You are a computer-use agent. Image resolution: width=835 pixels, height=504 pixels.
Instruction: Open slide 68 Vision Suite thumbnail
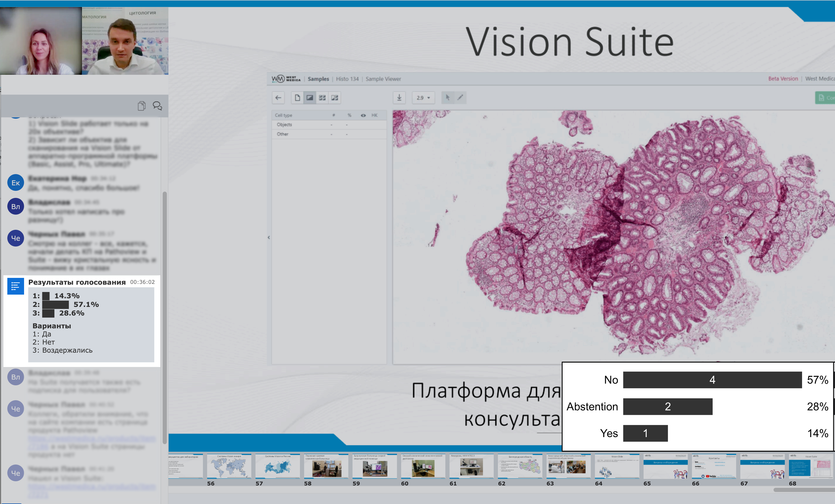tap(811, 466)
